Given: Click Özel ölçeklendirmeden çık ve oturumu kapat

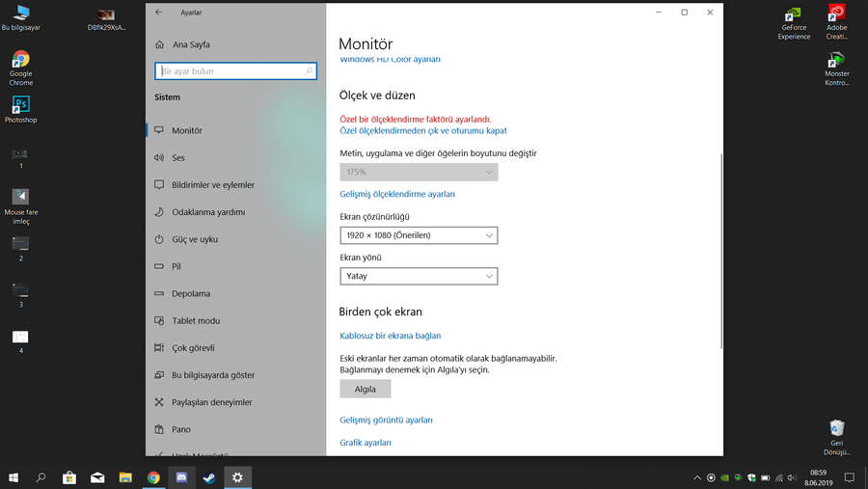Looking at the screenshot, I should [423, 131].
